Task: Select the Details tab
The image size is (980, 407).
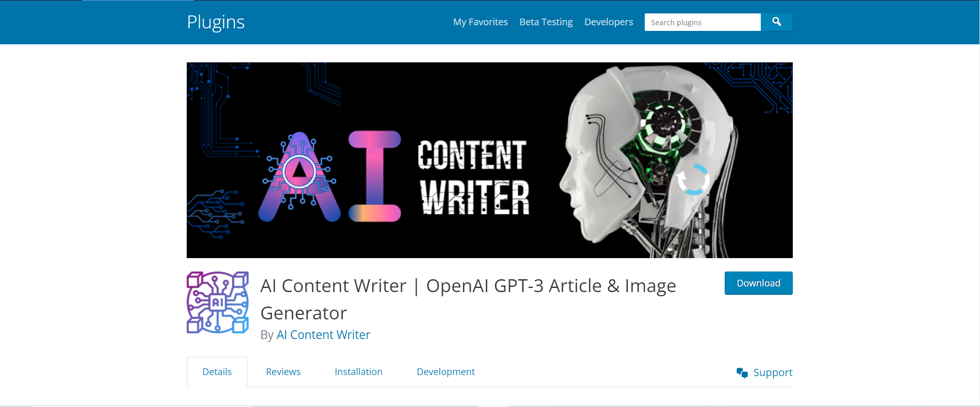Action: pyautogui.click(x=217, y=372)
